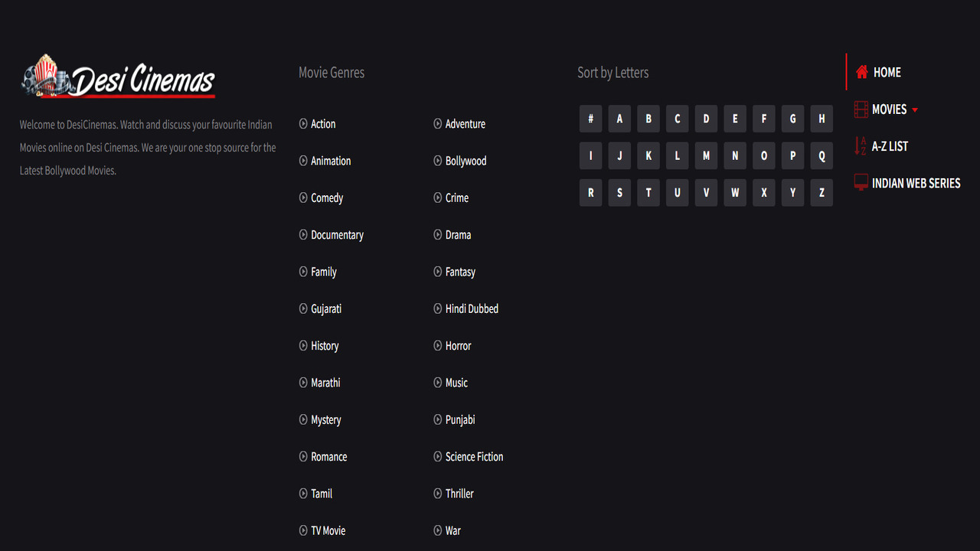Viewport: 980px width, 551px height.
Task: Click the red home icon
Action: pos(862,72)
